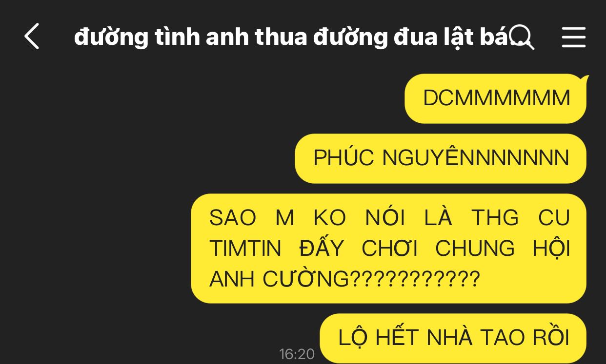606x364 pixels.
Task: Go back using the left arrow
Action: point(32,37)
